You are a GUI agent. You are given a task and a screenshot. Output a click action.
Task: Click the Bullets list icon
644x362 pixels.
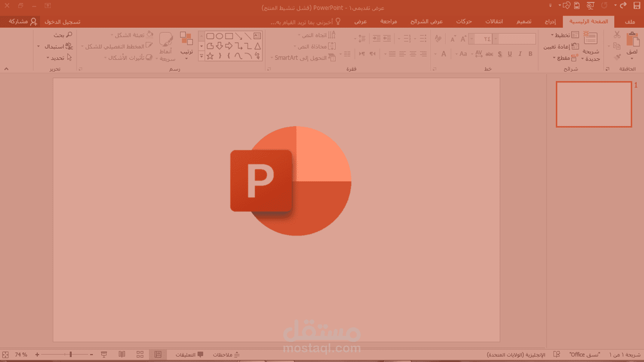pos(422,39)
